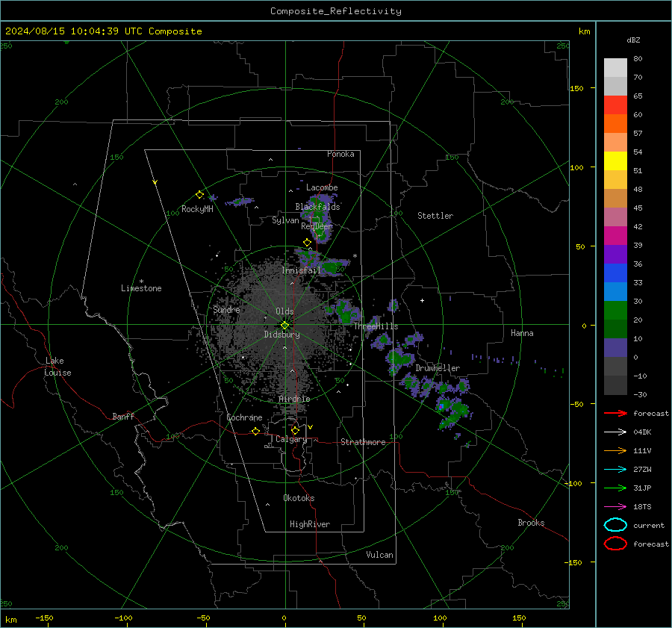The width and height of the screenshot is (672, 628).
Task: Click the Calgary city label
Action: point(291,439)
